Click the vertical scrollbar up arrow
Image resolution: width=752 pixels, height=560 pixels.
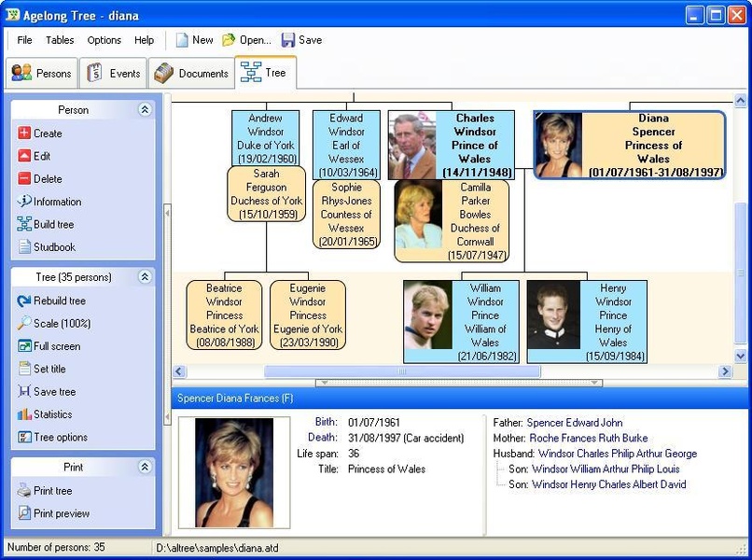(740, 100)
